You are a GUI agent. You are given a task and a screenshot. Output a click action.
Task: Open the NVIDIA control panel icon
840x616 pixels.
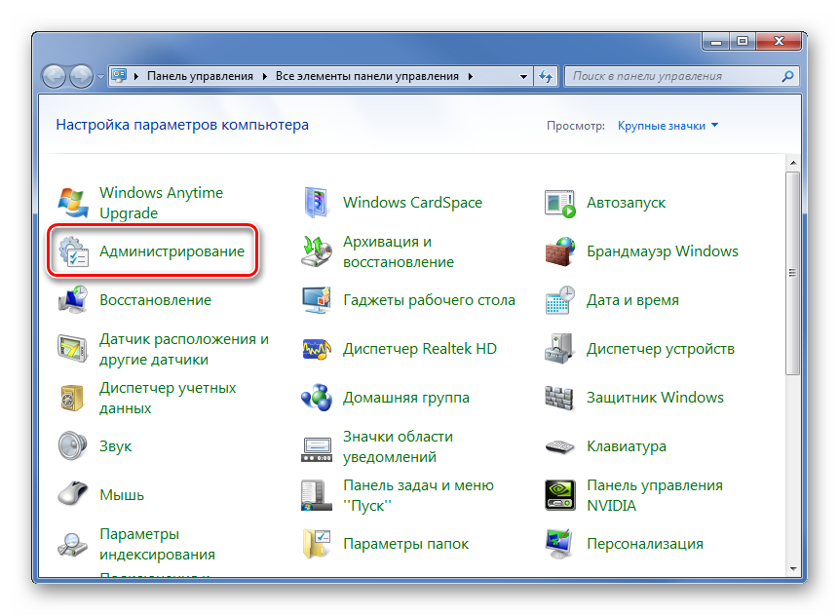point(560,495)
